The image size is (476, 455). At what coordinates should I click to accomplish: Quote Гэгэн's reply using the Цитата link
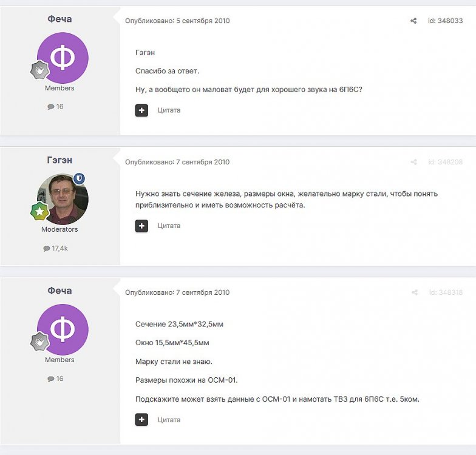[x=169, y=226]
